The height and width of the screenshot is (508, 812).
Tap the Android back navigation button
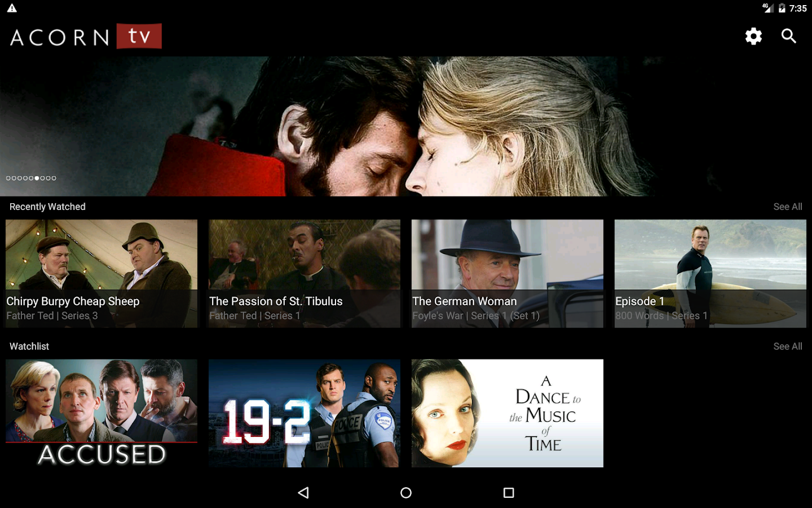pos(303,493)
